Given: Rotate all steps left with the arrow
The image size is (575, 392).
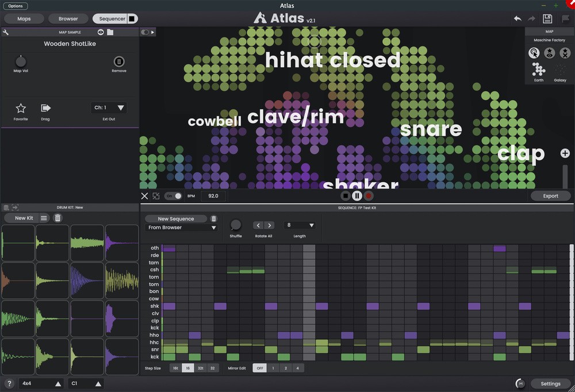Looking at the screenshot, I should [258, 225].
